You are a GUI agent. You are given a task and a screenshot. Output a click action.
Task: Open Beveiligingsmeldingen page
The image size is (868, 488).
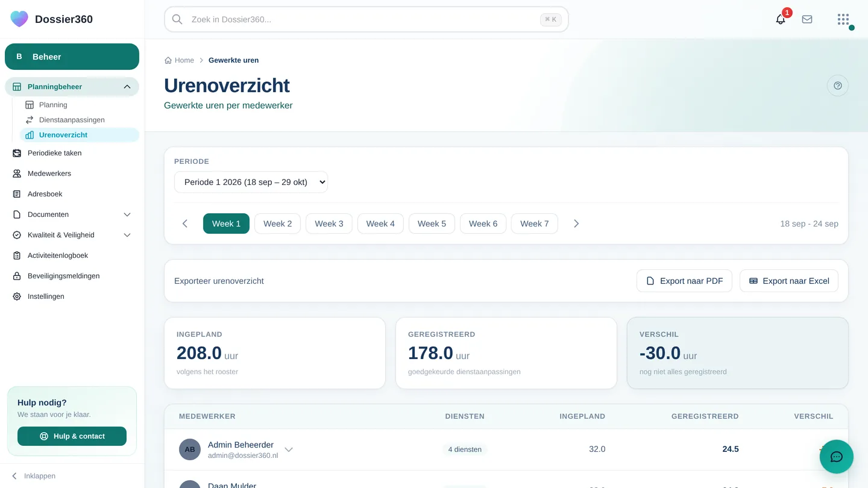(x=72, y=276)
